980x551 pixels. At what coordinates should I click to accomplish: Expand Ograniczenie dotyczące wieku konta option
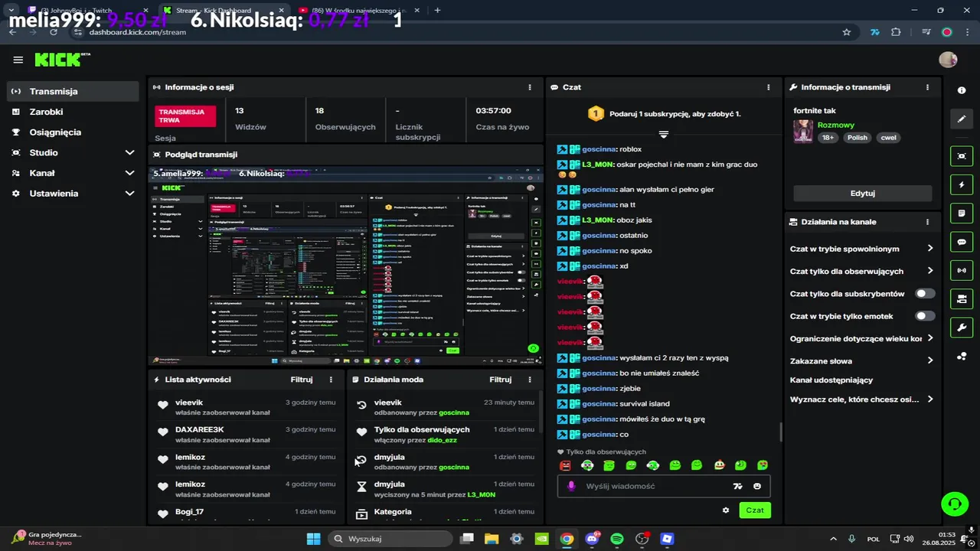(861, 338)
